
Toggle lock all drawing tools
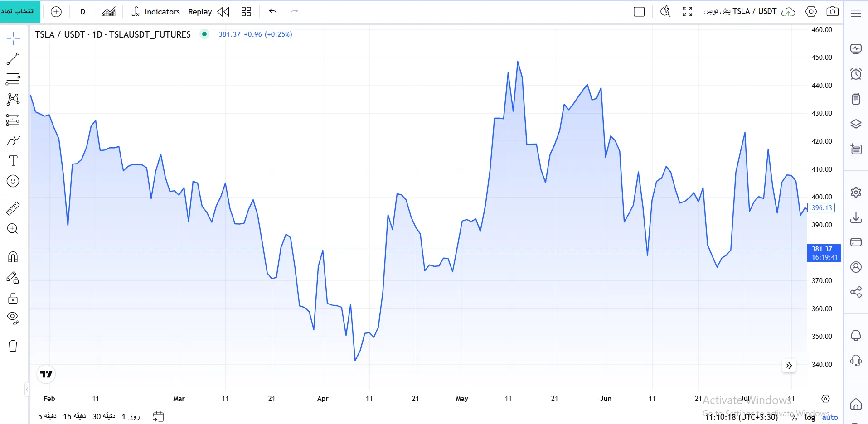click(13, 298)
